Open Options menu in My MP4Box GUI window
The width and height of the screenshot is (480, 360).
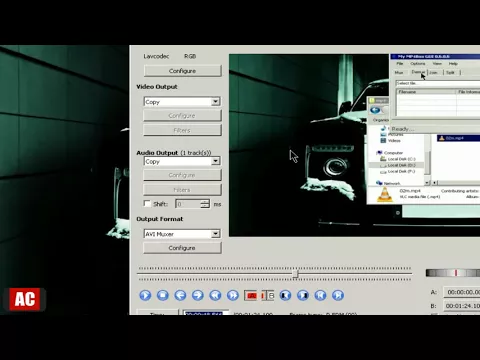418,63
